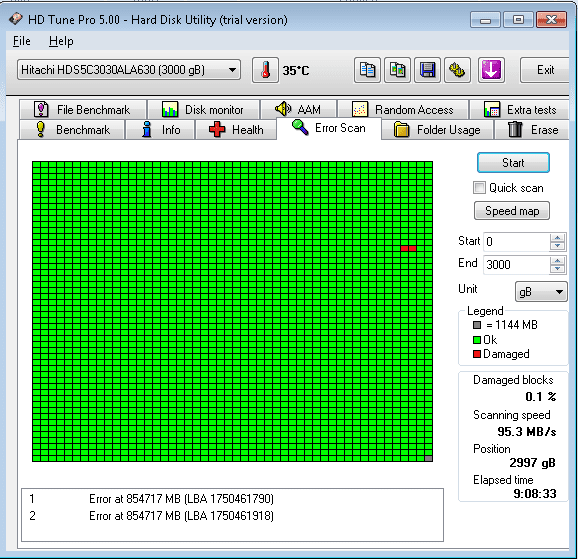Open the Help menu
Viewport: 578px width, 559px height.
click(61, 41)
